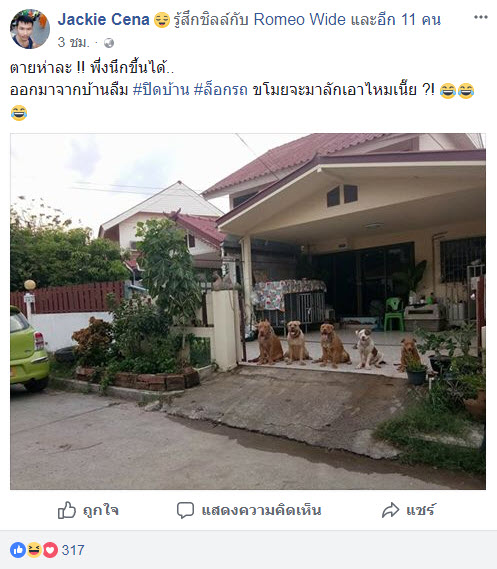Click the Romeo Wide tagged friend link
Image resolution: width=497 pixels, height=569 pixels.
299,20
